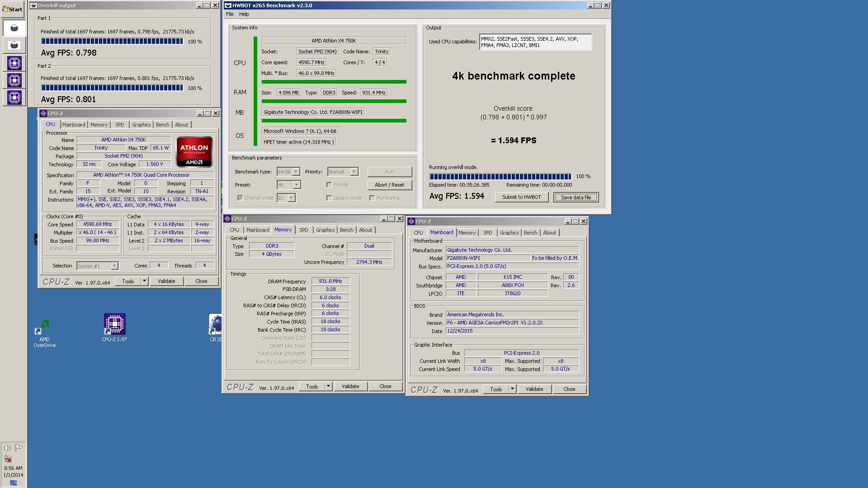The width and height of the screenshot is (868, 488).
Task: Switch to Graphics tab in CPU-Z Mainboard window
Action: click(x=509, y=233)
